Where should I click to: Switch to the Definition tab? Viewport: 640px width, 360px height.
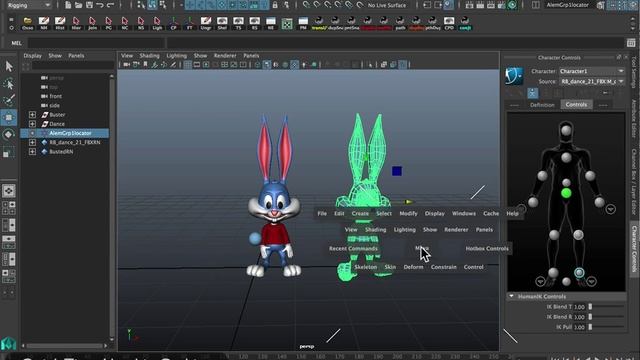(x=542, y=105)
